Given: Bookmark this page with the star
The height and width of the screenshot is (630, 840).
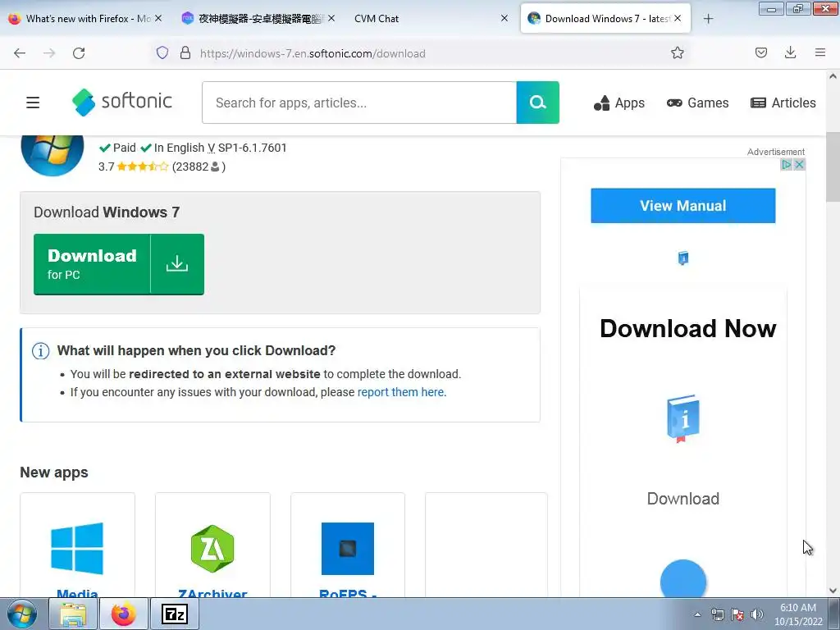Looking at the screenshot, I should (x=677, y=52).
